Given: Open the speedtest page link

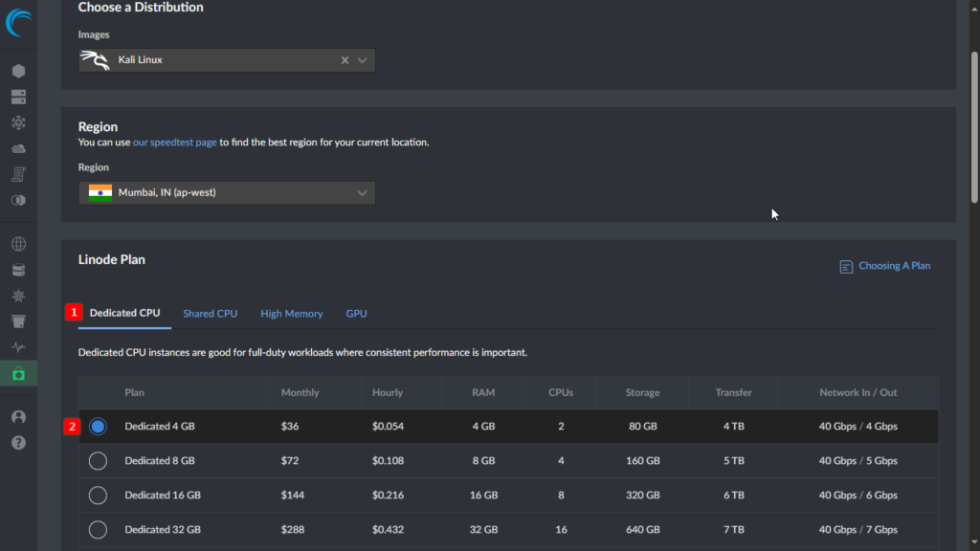Looking at the screenshot, I should point(175,143).
